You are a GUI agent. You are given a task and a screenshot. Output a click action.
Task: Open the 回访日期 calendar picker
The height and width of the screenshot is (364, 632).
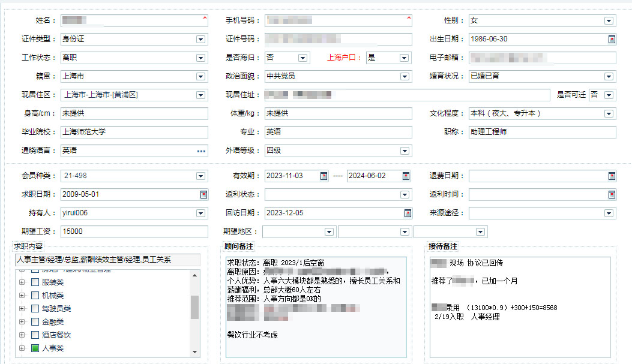point(408,213)
